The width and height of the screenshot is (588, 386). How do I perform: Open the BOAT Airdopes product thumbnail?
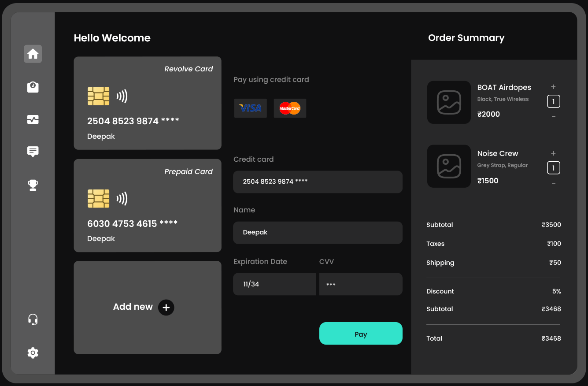pyautogui.click(x=449, y=102)
